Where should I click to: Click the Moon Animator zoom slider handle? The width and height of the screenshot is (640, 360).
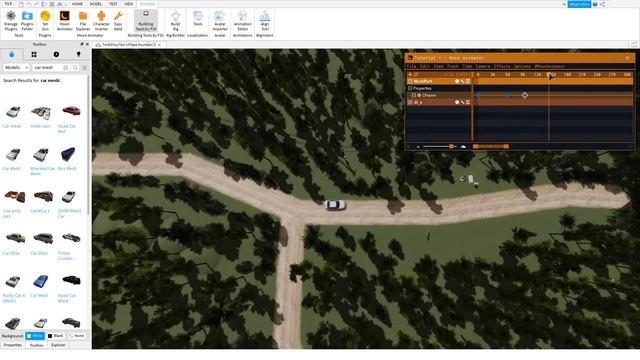click(x=451, y=146)
